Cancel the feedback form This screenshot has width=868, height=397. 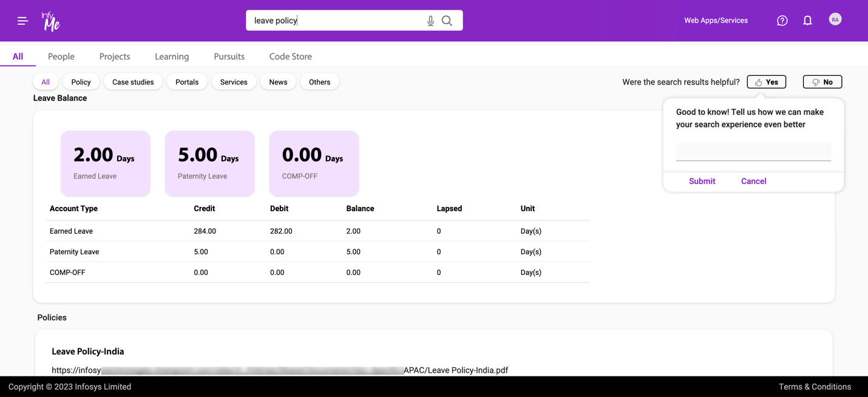[x=753, y=181]
